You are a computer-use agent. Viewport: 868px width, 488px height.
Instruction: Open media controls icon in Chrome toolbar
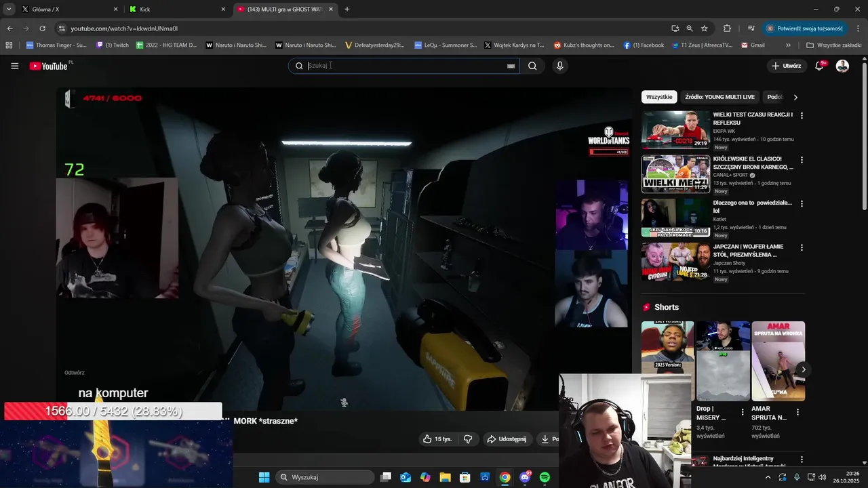point(751,28)
